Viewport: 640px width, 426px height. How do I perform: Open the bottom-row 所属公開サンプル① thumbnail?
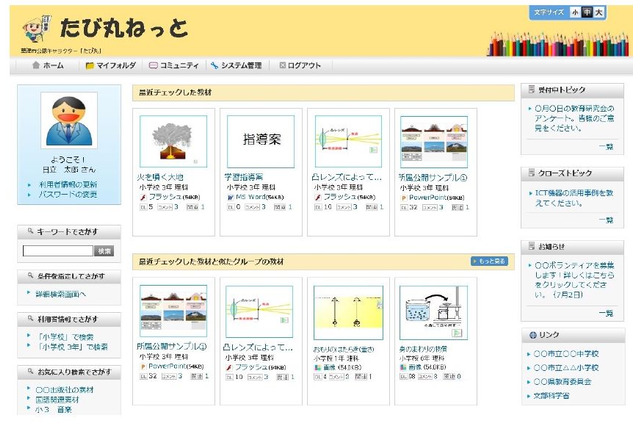[x=173, y=311]
